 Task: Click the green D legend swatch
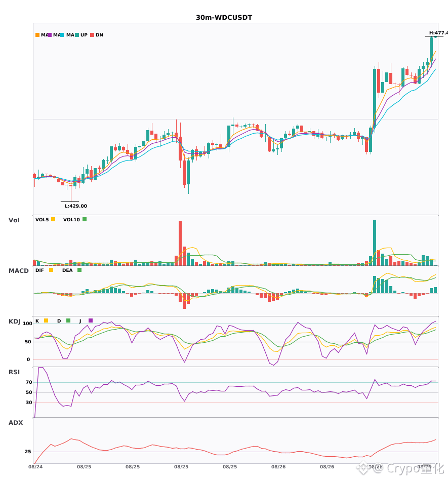[68, 320]
